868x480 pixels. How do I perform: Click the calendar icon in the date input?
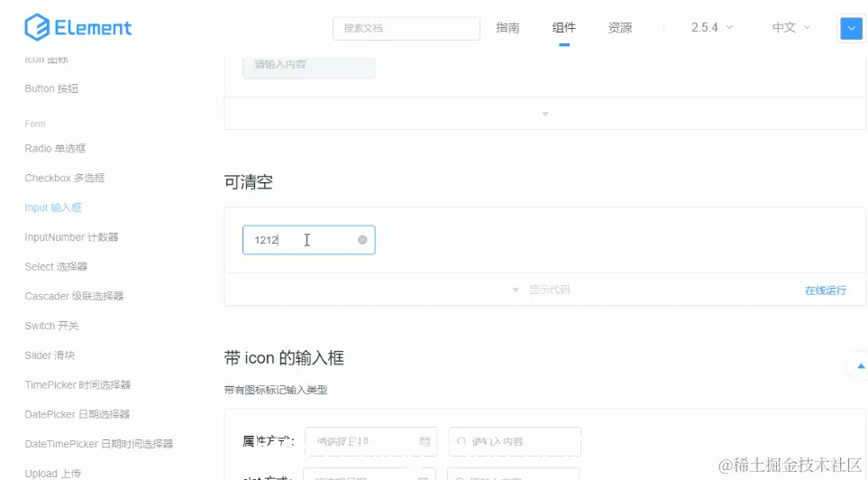click(x=425, y=442)
